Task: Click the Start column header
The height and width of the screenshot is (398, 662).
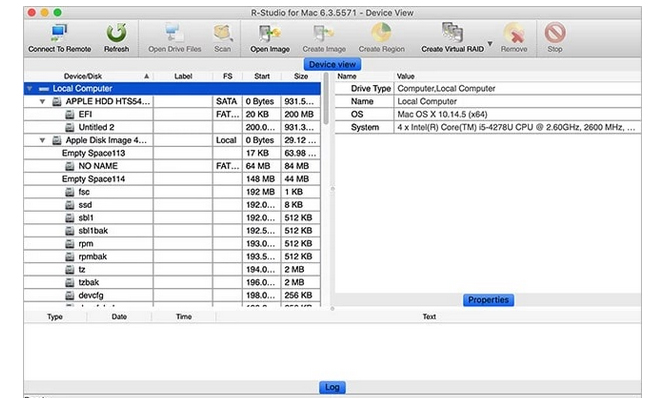Action: coord(262,76)
